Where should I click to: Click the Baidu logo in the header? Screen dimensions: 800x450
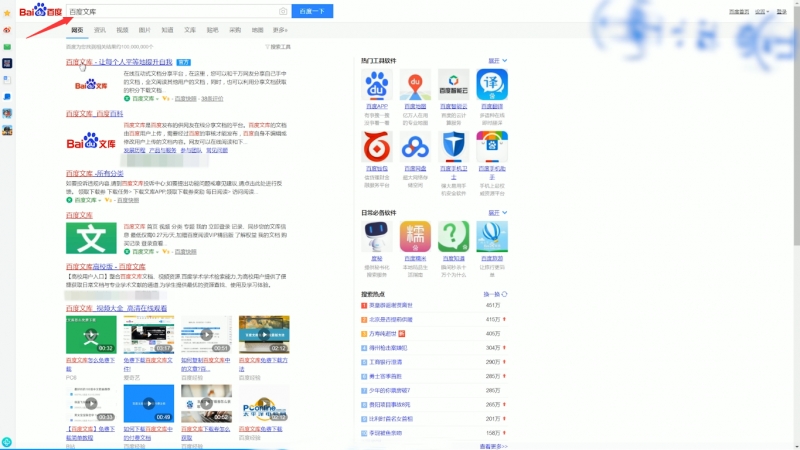click(x=41, y=11)
